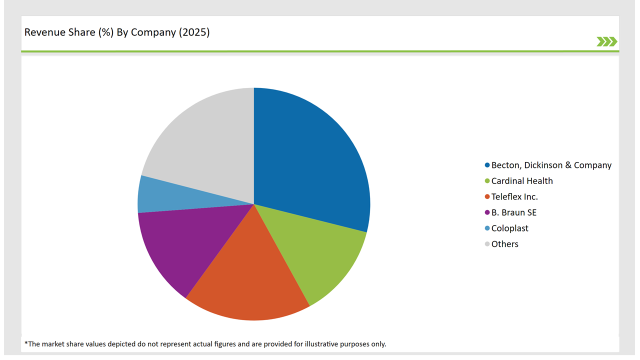Select the 'B. Braun SE' legend label
The height and width of the screenshot is (360, 640).
pyautogui.click(x=514, y=213)
